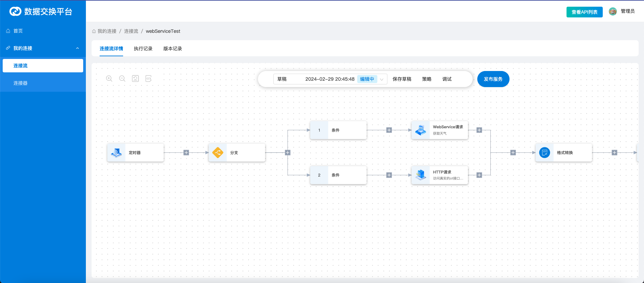Add node after 格式转换
Screen dimensions: 644x283
(x=614, y=153)
